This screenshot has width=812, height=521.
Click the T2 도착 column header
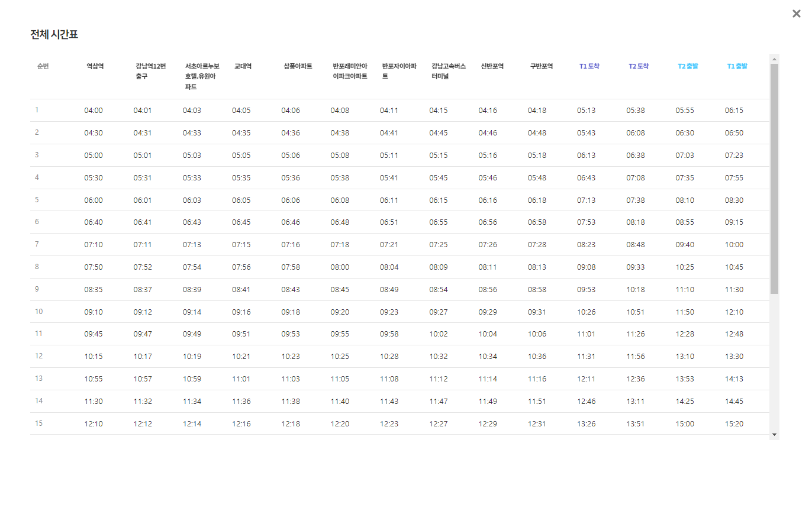point(639,66)
